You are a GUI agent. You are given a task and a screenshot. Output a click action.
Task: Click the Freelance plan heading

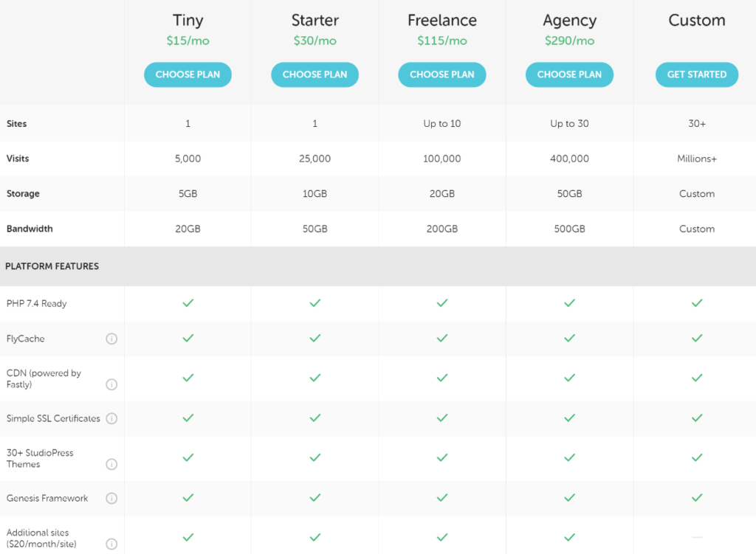point(442,21)
